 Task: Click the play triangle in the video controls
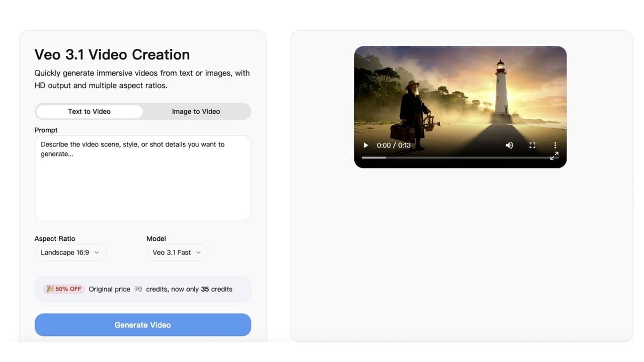pos(366,145)
